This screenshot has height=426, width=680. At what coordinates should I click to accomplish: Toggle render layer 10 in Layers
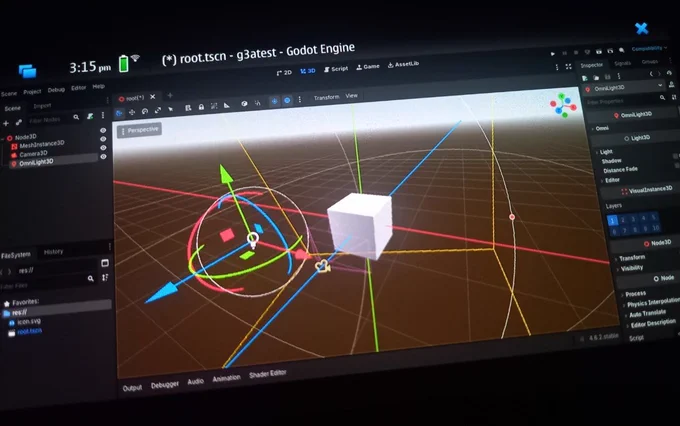tap(655, 227)
